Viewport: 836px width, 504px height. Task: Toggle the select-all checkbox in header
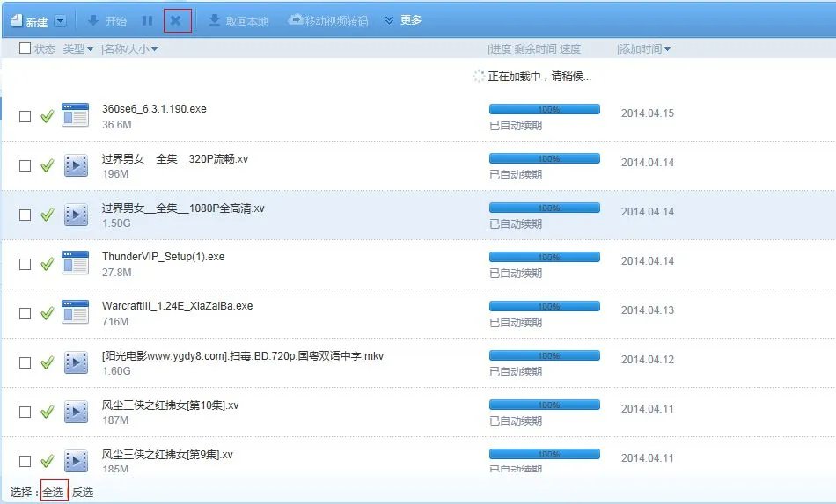click(25, 48)
